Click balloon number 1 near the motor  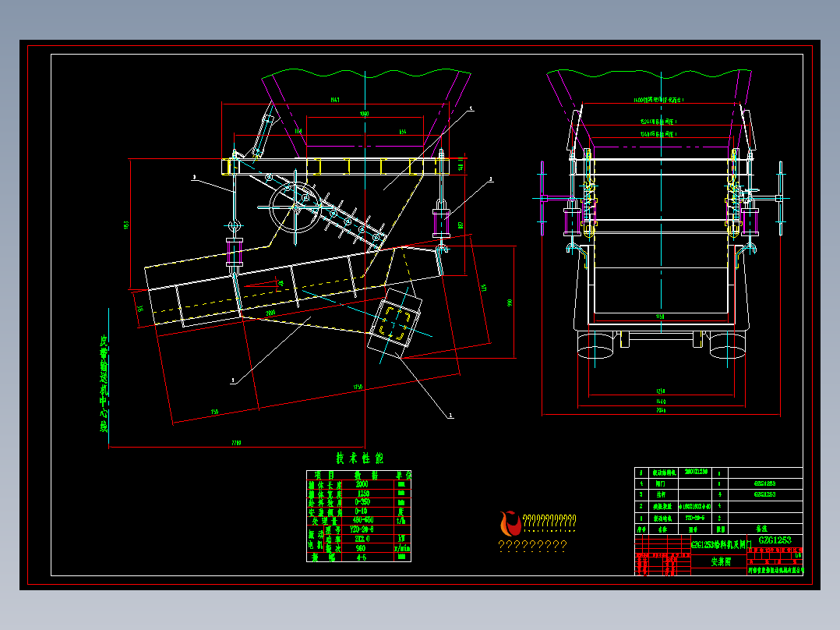point(450,416)
